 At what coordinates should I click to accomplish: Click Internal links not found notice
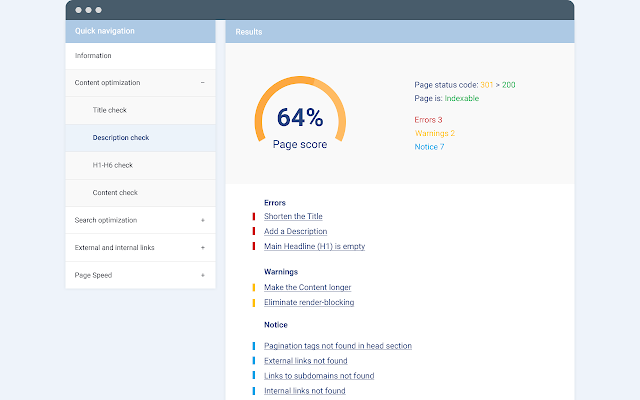coord(304,391)
